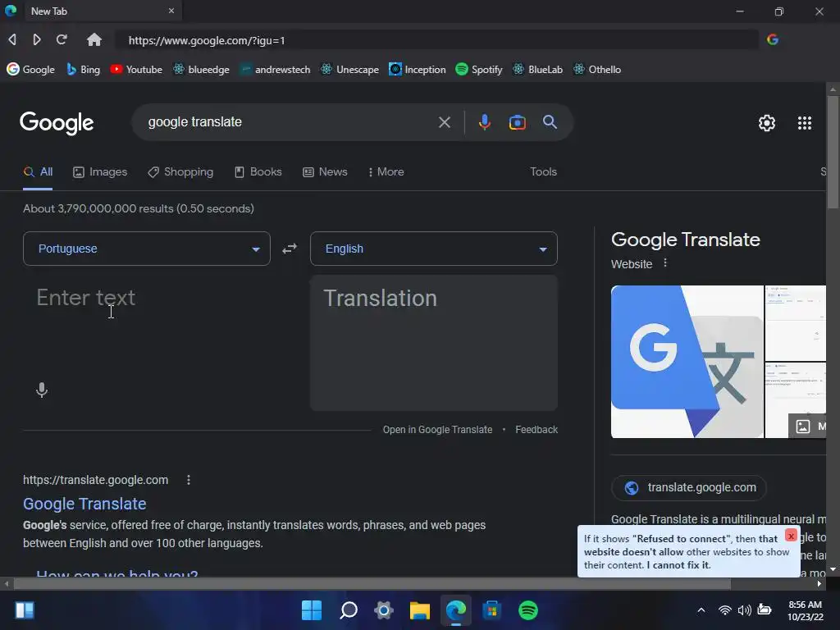Click the Google icon beside the address bar
This screenshot has width=840, height=630.
(773, 39)
